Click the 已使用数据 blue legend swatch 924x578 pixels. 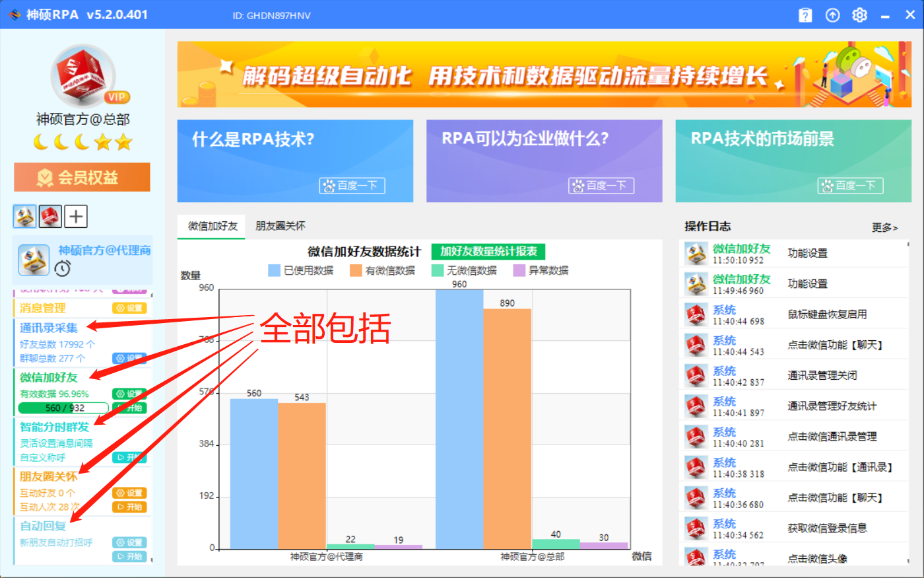275,270
